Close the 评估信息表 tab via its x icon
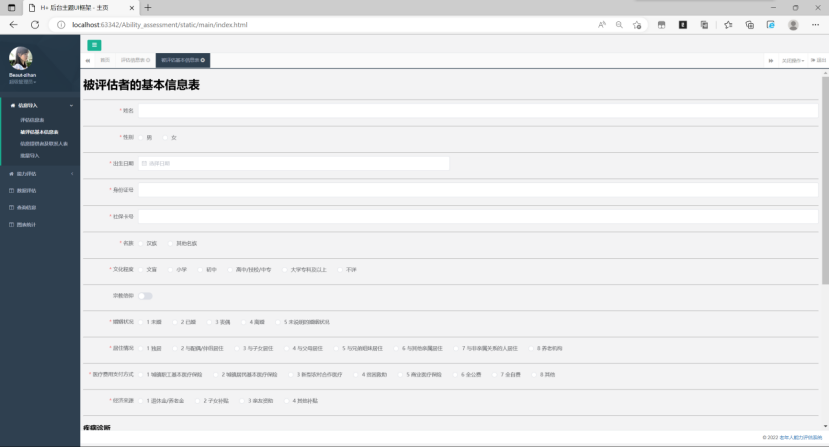The height and width of the screenshot is (448, 830). click(x=148, y=60)
